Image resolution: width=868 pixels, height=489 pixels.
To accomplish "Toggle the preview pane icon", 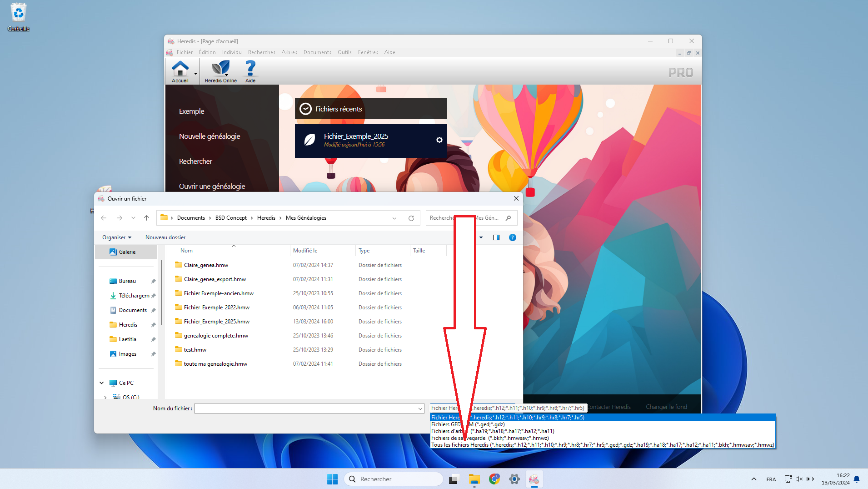I will coord(496,237).
